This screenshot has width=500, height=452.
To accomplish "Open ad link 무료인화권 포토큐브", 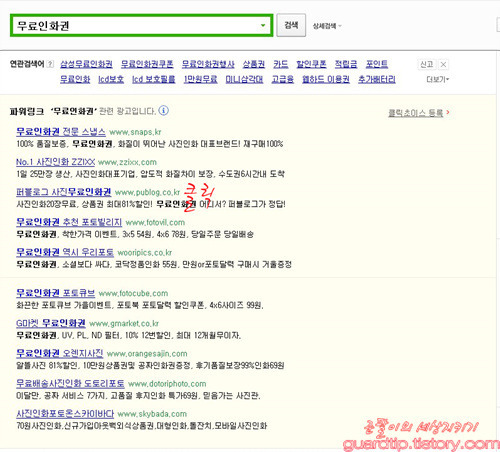I will click(56, 293).
